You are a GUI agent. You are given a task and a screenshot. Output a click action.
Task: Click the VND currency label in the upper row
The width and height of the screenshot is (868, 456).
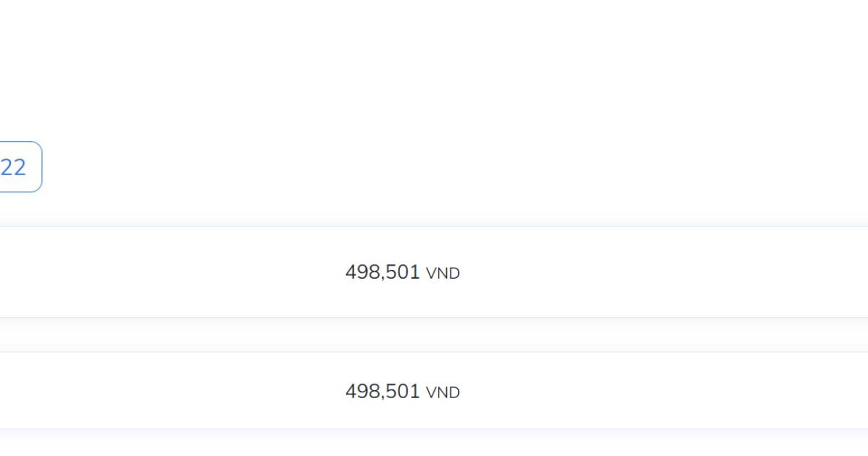(x=443, y=274)
